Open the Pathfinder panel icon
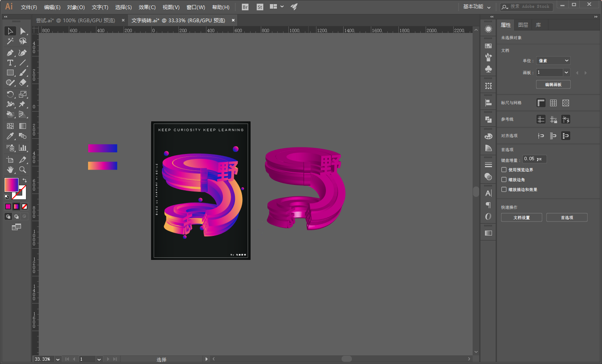602x364 pixels. pos(488,119)
